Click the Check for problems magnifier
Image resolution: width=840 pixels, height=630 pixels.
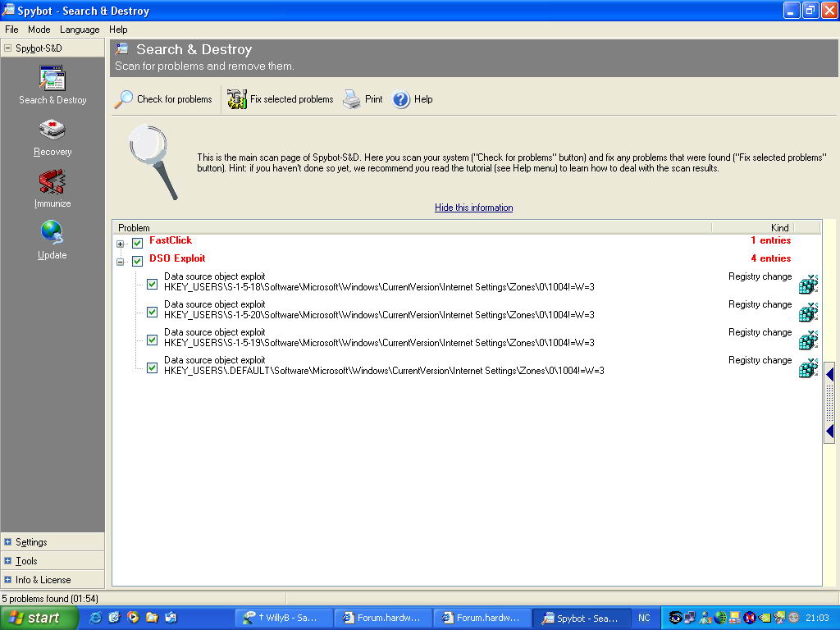124,99
